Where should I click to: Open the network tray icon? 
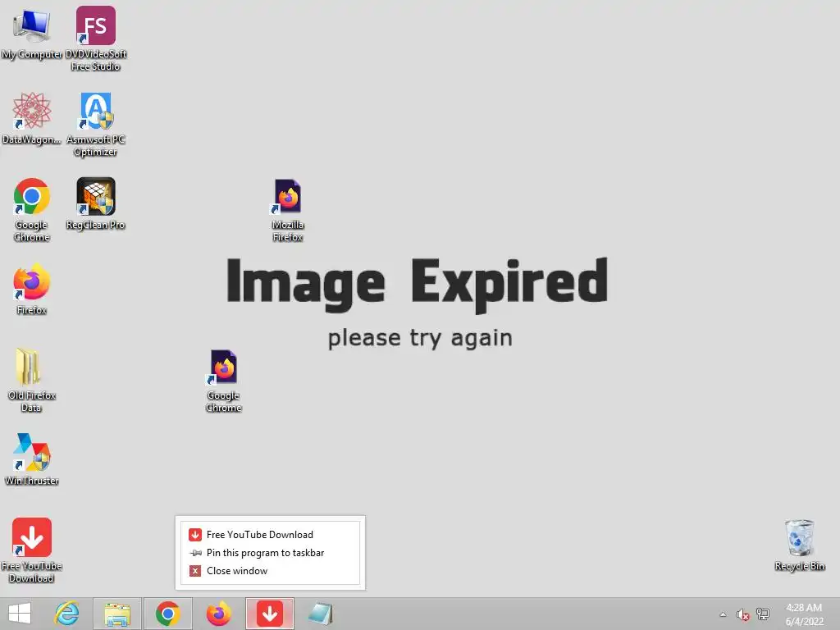(763, 614)
